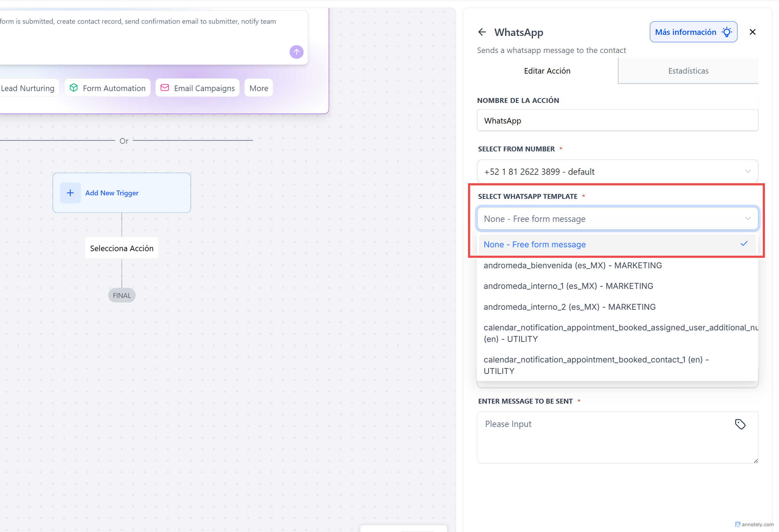Click the Nombre de la Acción field
The image size is (779, 532).
(x=617, y=121)
